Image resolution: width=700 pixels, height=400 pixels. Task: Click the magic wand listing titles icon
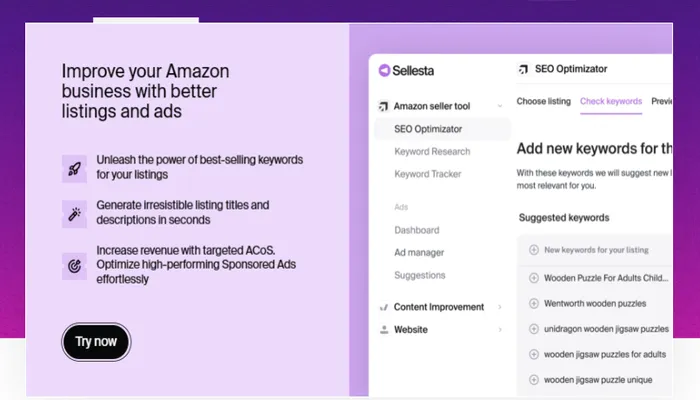point(73,212)
